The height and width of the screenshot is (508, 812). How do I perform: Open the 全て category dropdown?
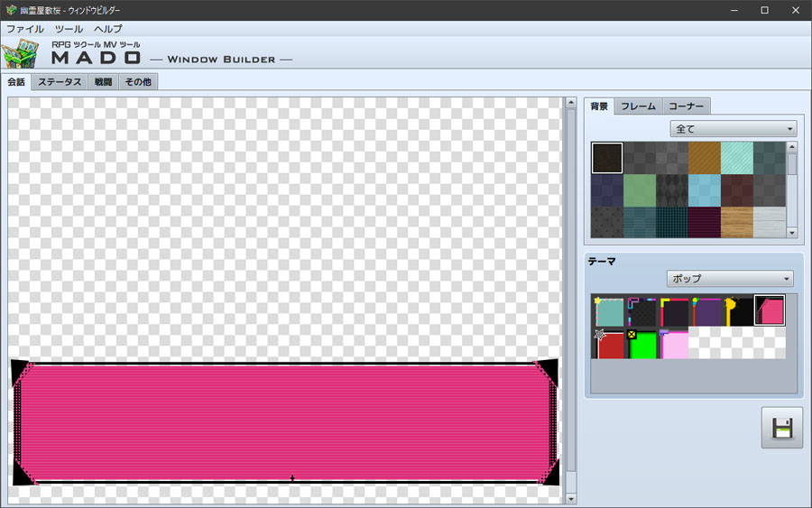(734, 128)
